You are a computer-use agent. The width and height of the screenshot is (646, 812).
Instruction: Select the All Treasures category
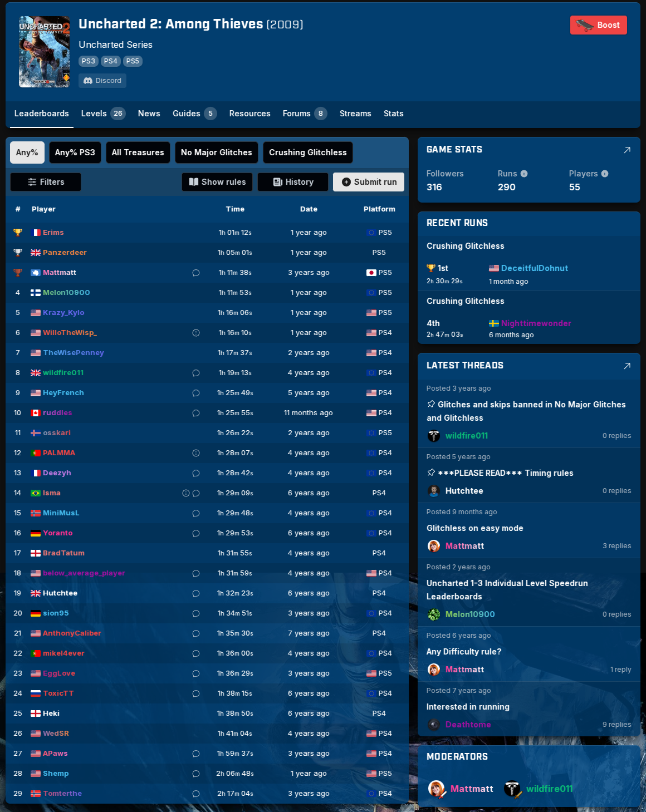point(138,152)
